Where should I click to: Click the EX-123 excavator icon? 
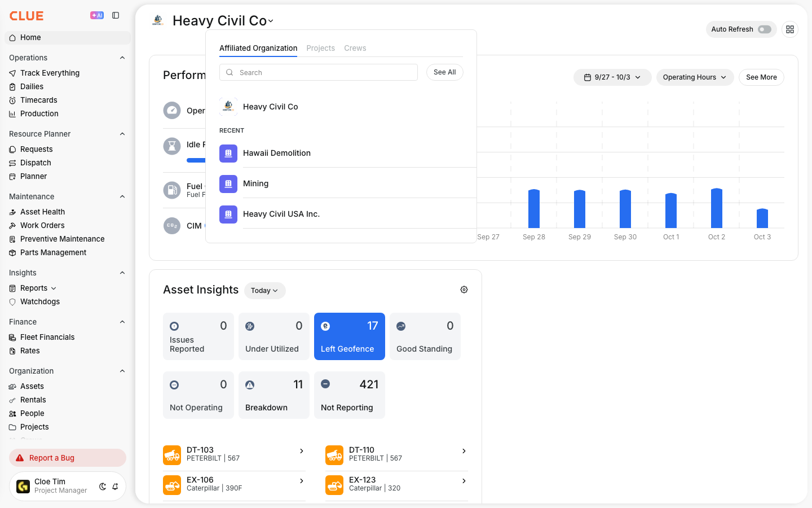[334, 484]
